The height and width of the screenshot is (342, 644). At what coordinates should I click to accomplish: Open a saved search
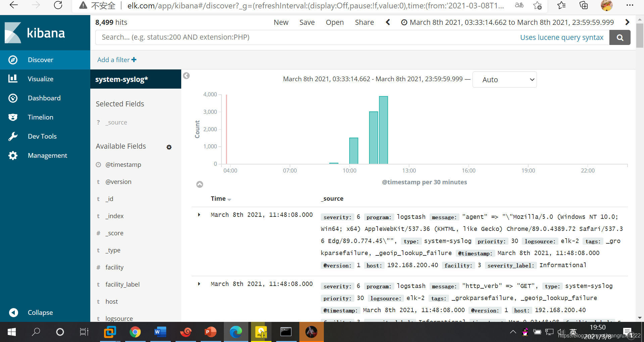tap(335, 22)
